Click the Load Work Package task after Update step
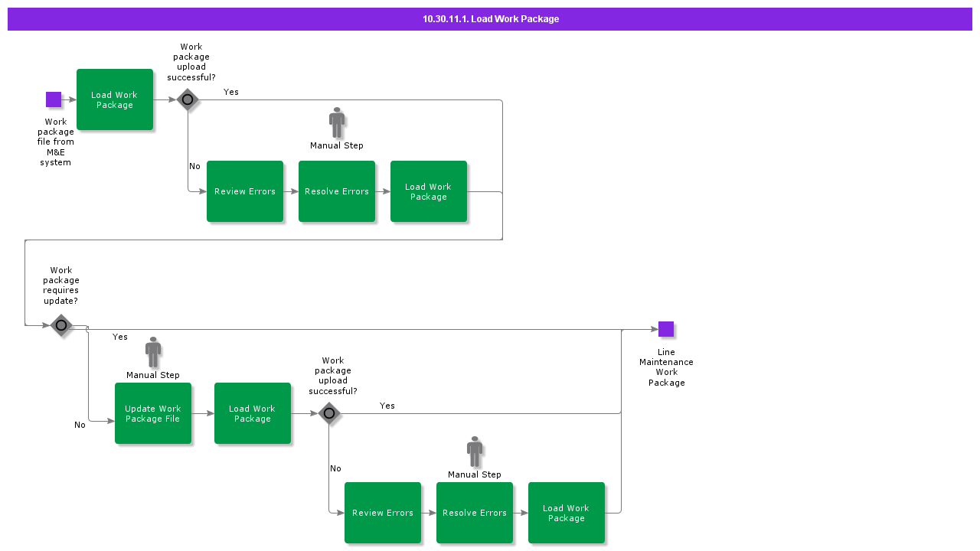980x551 pixels. [x=253, y=413]
